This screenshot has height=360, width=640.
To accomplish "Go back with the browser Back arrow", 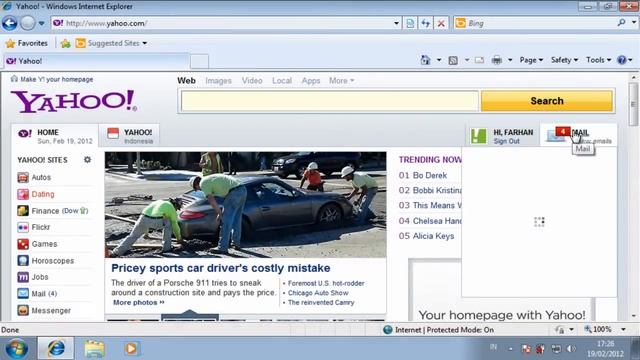I will 10,23.
